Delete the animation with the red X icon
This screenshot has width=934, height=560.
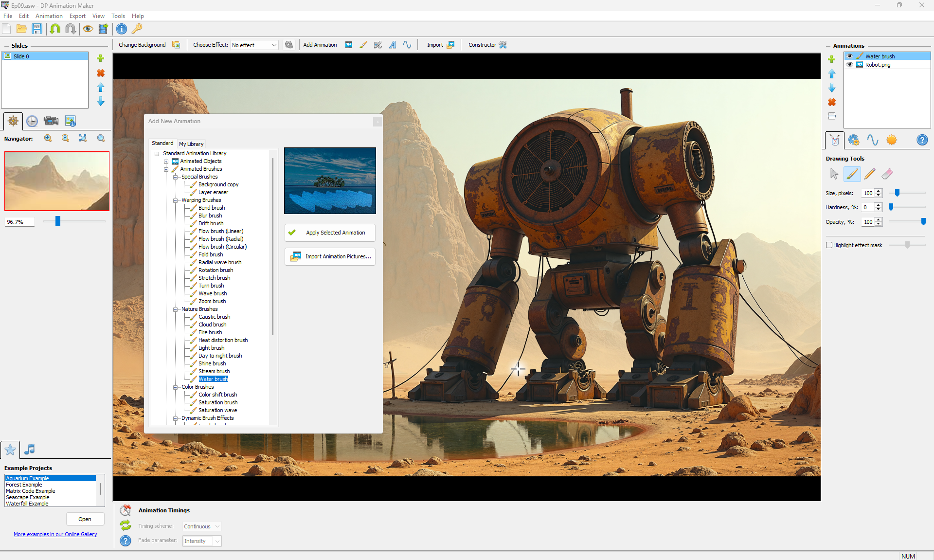pyautogui.click(x=832, y=103)
